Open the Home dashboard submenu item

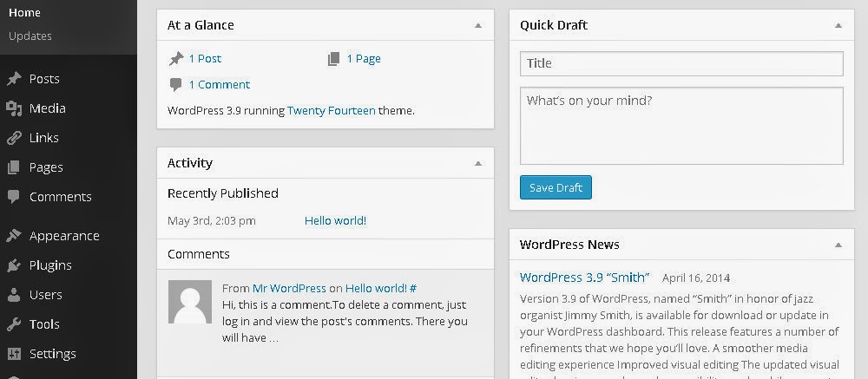click(24, 13)
